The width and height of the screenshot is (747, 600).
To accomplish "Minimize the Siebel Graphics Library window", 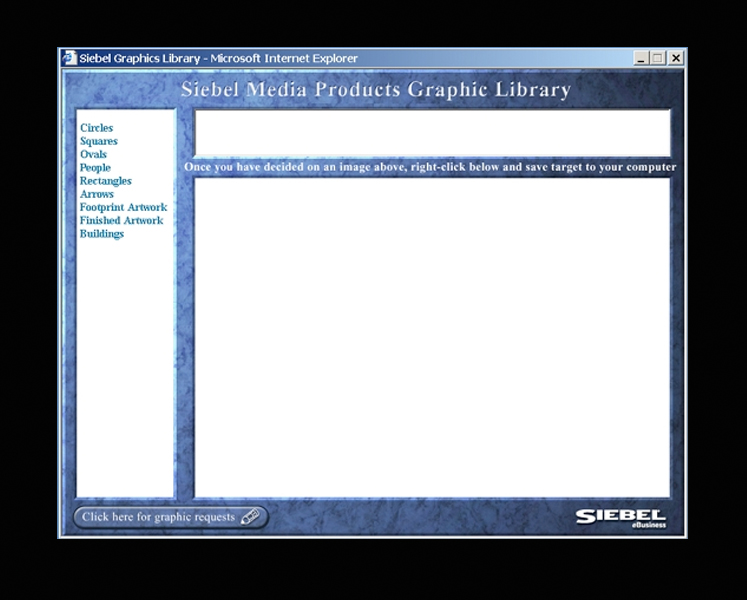I will pos(641,58).
